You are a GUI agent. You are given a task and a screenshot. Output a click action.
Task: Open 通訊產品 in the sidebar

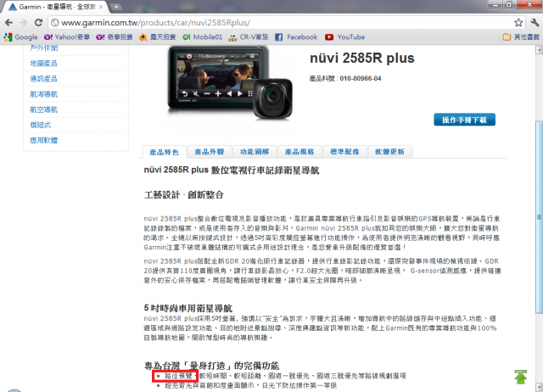pos(43,79)
